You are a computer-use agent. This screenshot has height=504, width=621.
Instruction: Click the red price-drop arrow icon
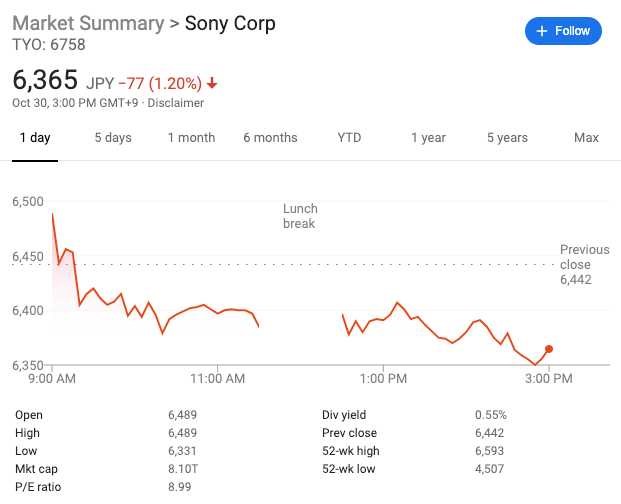tap(212, 83)
